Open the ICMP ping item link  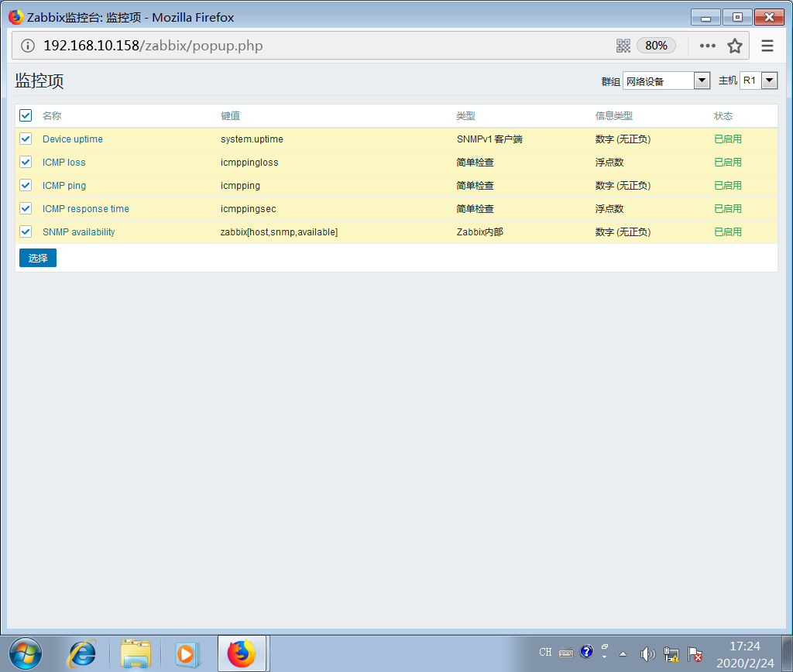[x=64, y=186]
